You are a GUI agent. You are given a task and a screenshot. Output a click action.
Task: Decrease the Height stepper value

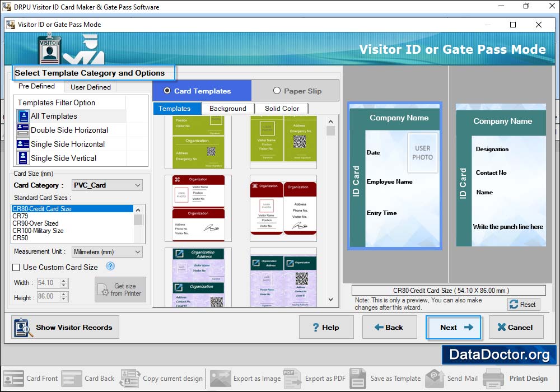[64, 299]
